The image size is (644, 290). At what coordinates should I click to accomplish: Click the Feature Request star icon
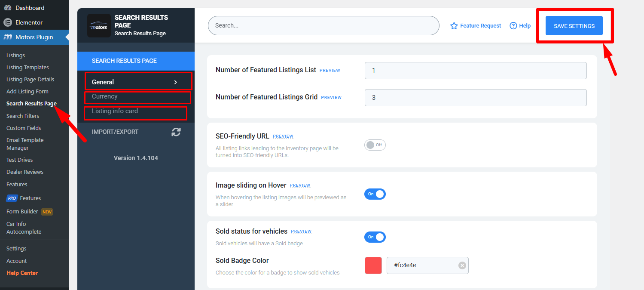(454, 26)
